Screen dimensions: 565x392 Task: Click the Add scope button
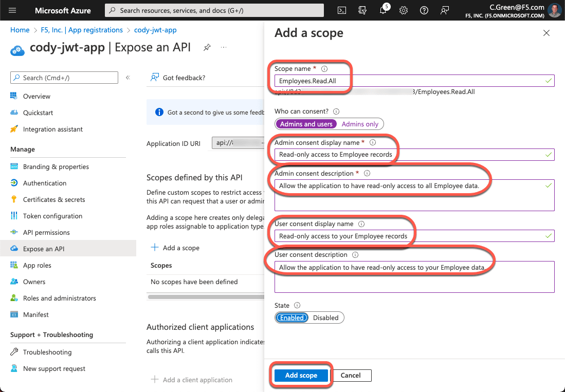coord(301,375)
